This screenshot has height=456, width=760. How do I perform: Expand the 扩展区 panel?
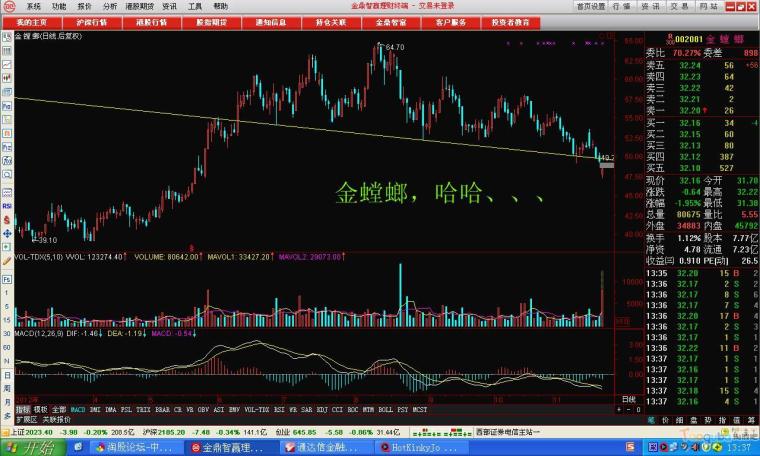[x=24, y=420]
